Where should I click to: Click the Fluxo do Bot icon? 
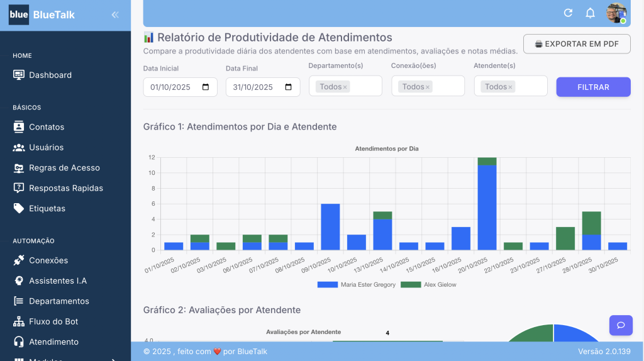coord(18,321)
